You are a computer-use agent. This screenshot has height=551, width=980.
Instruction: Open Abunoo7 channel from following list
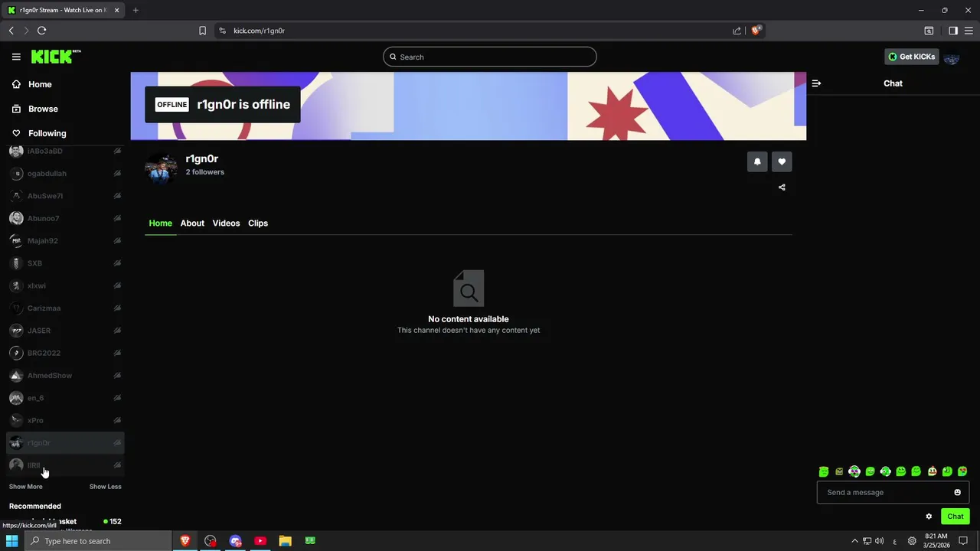[x=65, y=218]
